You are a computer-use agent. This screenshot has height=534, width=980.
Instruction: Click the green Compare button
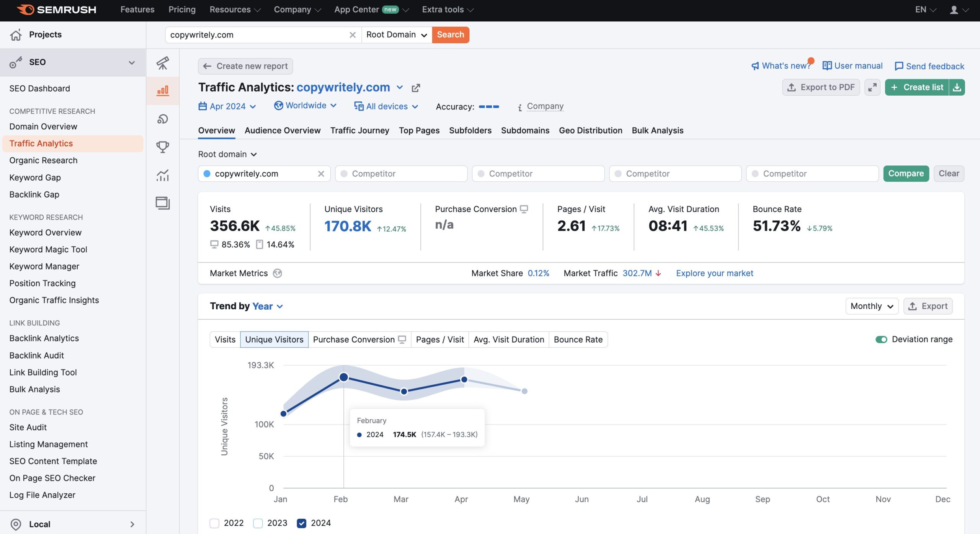(x=905, y=174)
